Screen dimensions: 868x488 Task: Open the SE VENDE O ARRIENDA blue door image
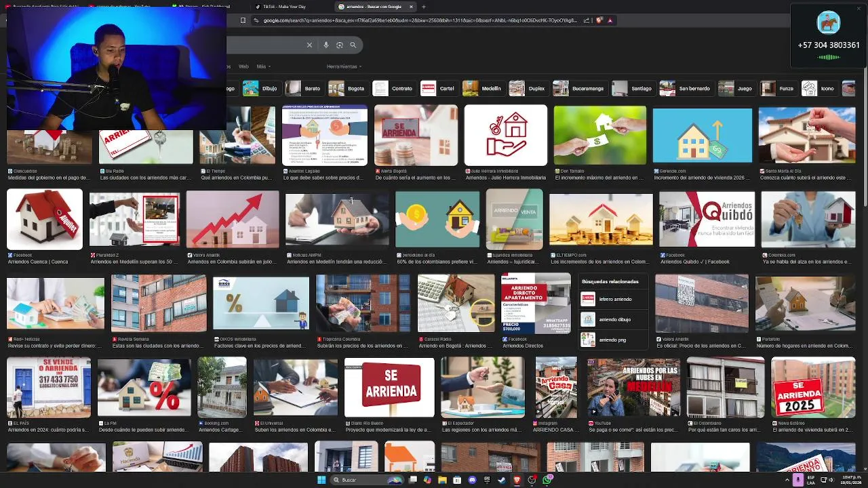49,388
